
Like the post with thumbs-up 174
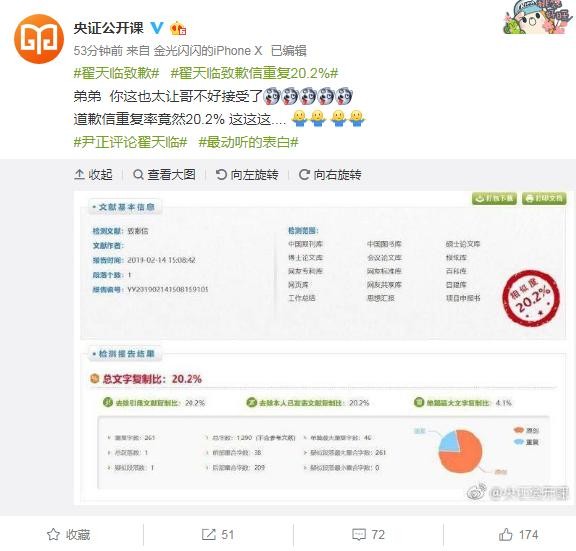coord(506,534)
